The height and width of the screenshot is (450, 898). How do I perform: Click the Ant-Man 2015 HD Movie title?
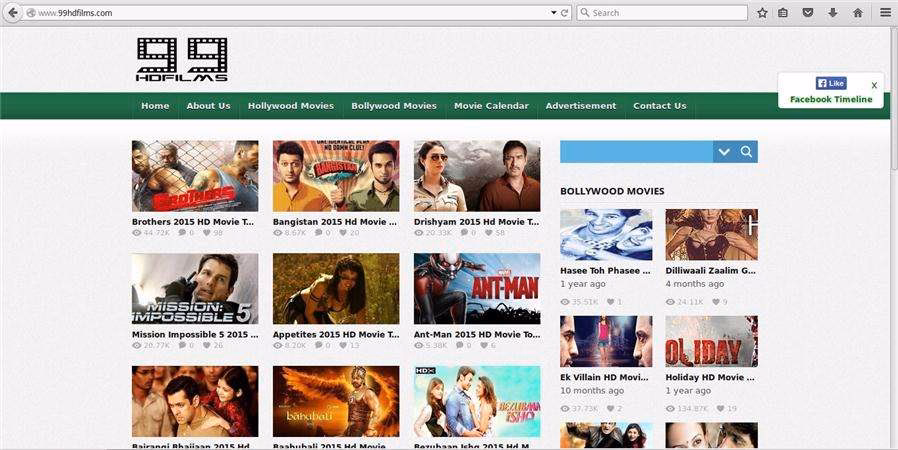pos(477,334)
